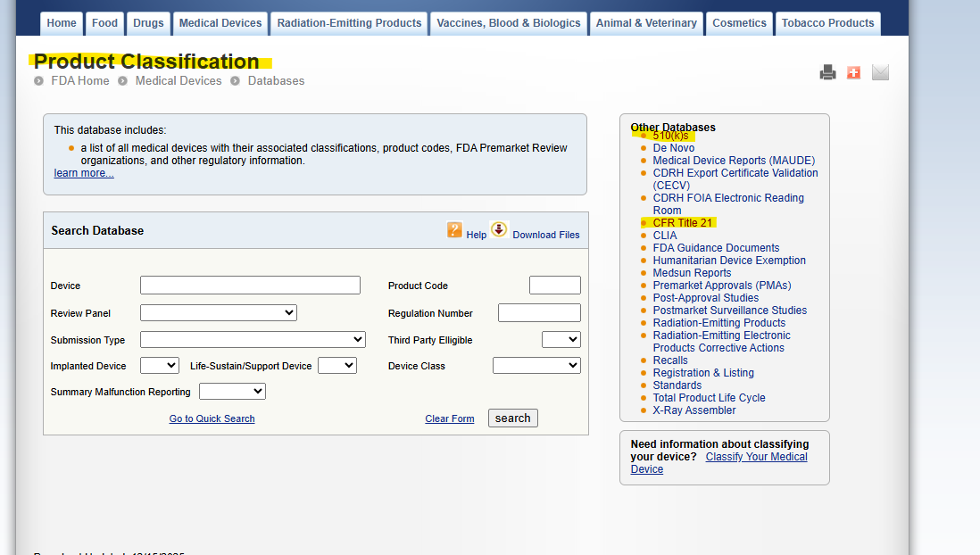Open the Animal & Veterinary tab
Screen dimensions: 980x555
(x=646, y=23)
